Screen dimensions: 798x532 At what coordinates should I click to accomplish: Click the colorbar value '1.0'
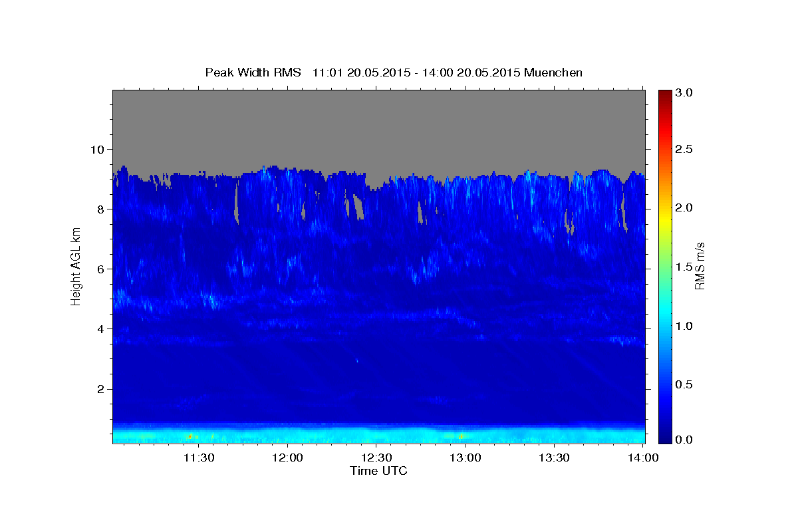point(685,326)
